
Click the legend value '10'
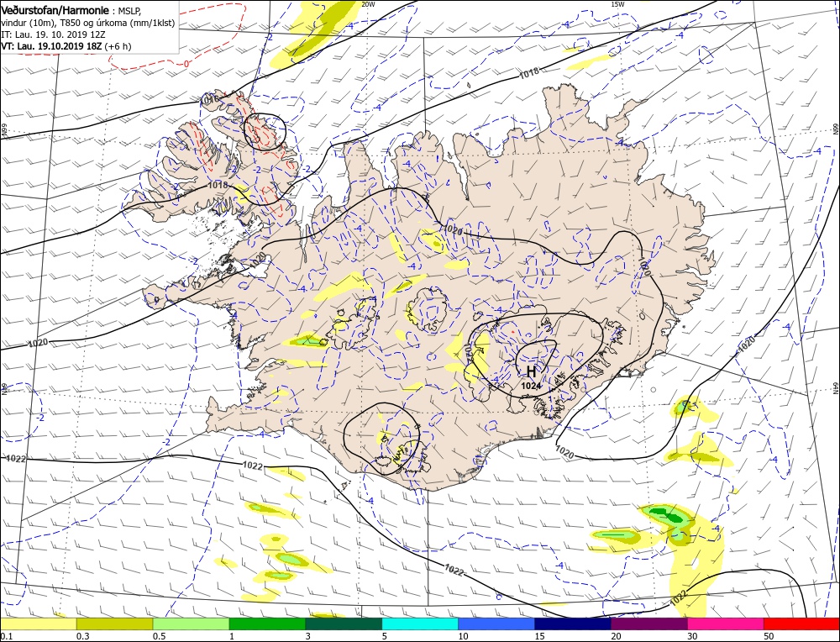[464, 636]
